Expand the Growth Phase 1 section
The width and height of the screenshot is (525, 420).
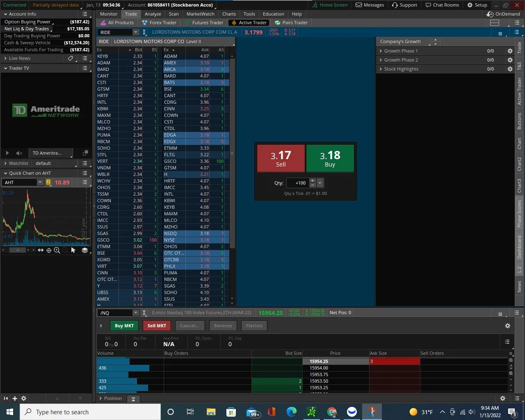tap(381, 51)
